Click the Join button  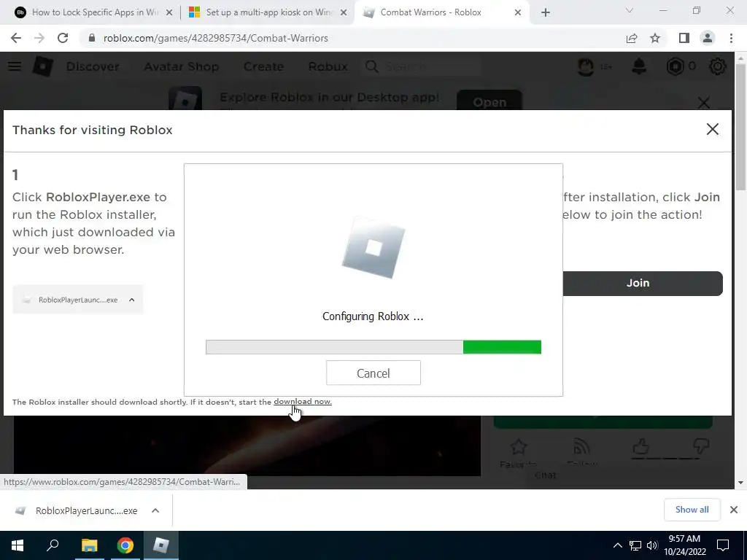click(643, 284)
